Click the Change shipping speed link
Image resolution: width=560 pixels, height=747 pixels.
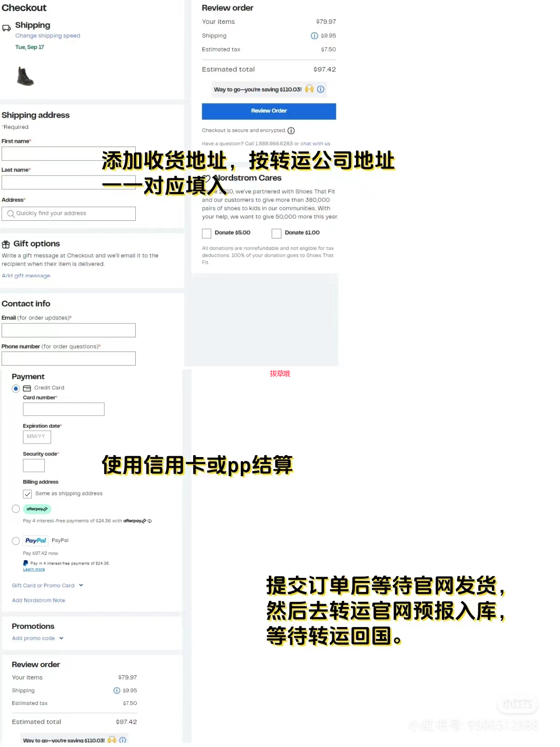point(48,35)
